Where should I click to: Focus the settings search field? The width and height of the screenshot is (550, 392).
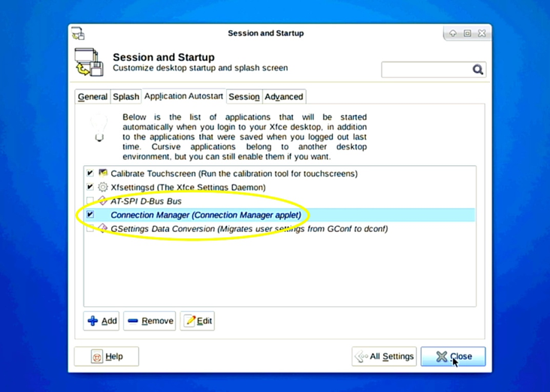pos(425,70)
